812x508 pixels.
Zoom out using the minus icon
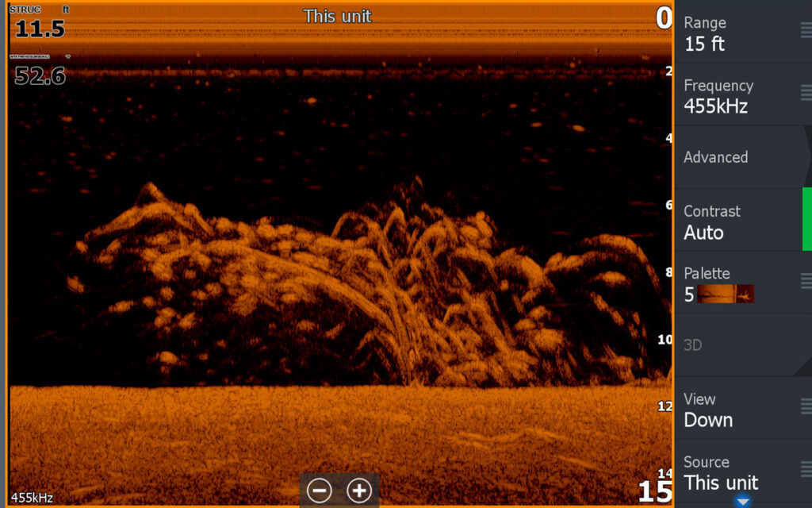point(320,491)
